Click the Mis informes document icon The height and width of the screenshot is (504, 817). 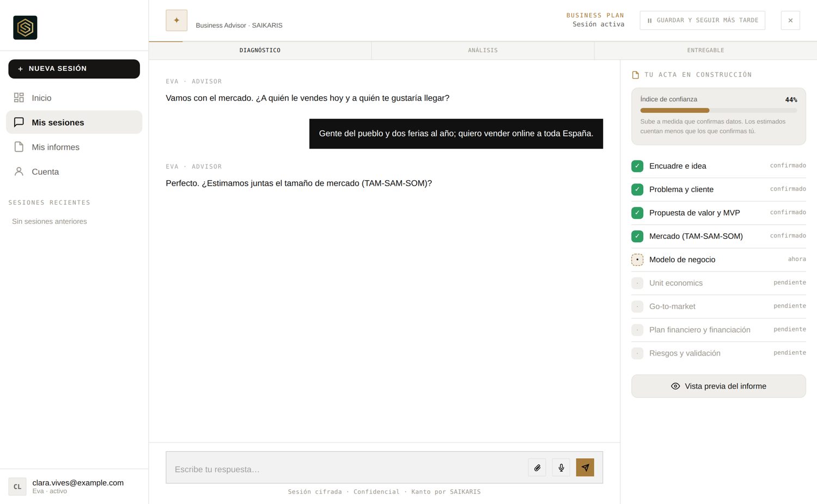(19, 147)
